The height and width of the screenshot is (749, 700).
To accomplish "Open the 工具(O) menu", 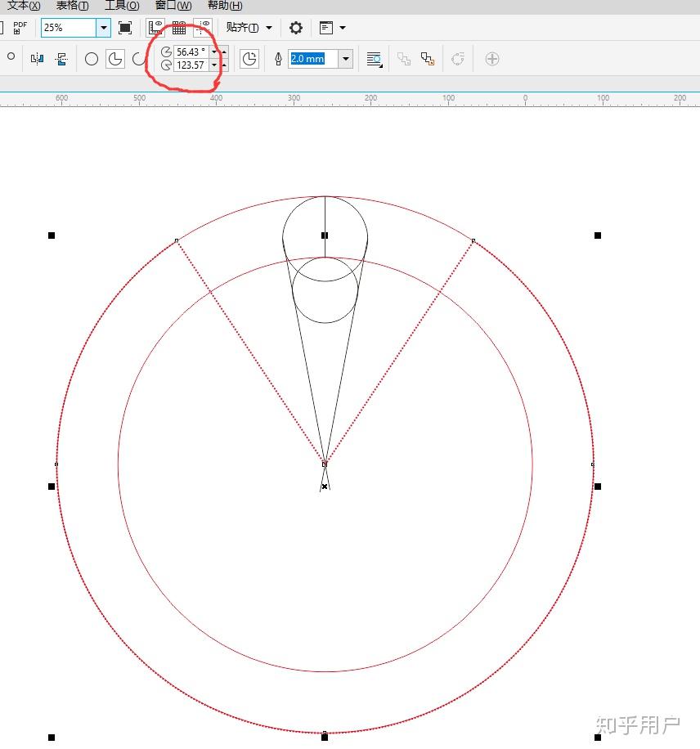I will [119, 6].
